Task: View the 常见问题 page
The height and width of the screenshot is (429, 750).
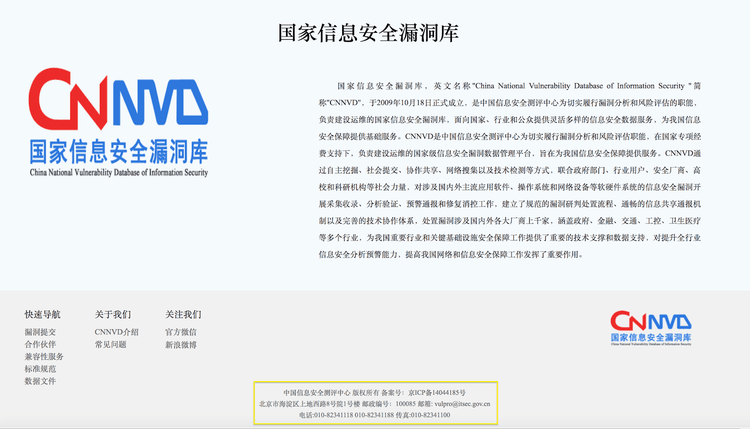Action: tap(110, 345)
